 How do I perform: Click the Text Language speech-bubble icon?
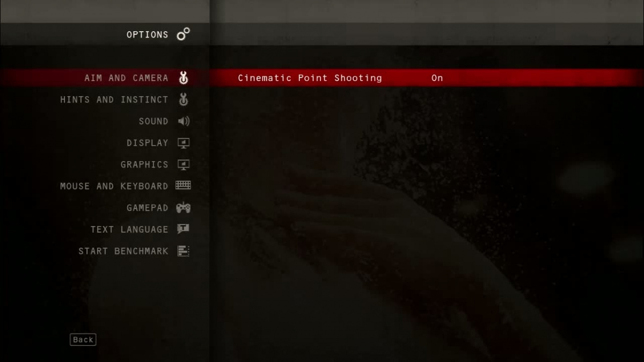coord(184,229)
